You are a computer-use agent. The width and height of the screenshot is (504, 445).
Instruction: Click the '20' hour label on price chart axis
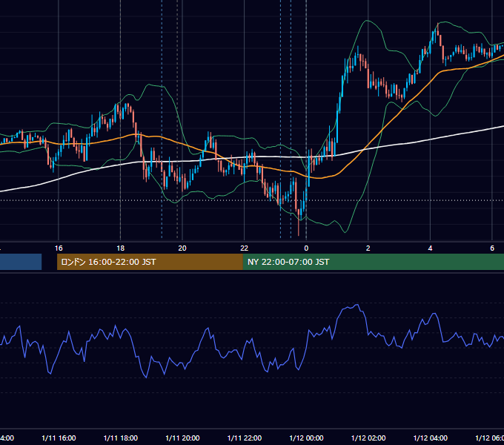point(182,248)
